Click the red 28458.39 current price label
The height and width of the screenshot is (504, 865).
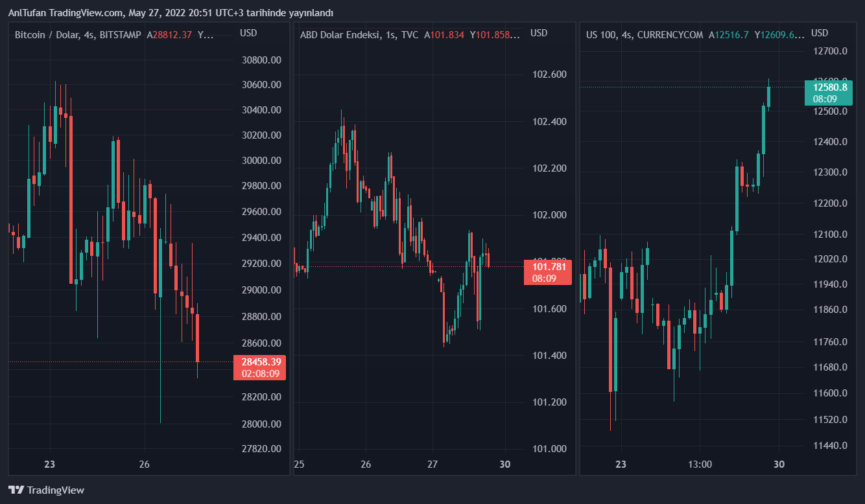[x=261, y=362]
